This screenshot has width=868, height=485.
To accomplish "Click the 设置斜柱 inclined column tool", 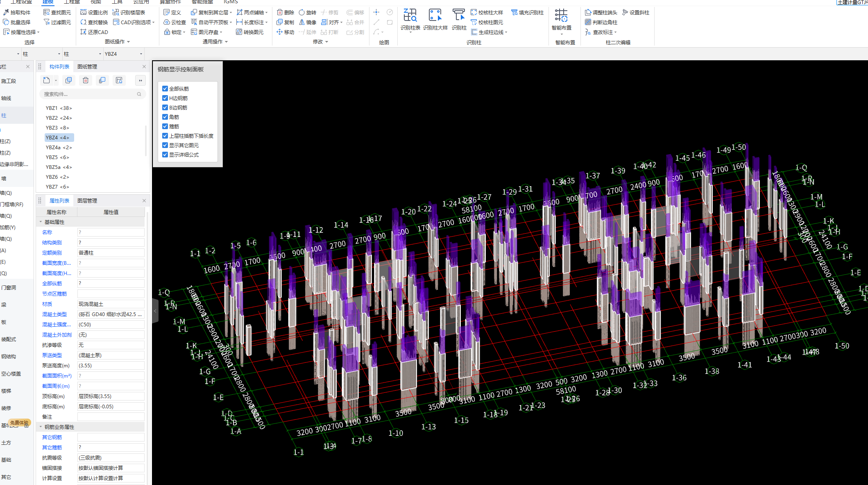I will 636,12.
